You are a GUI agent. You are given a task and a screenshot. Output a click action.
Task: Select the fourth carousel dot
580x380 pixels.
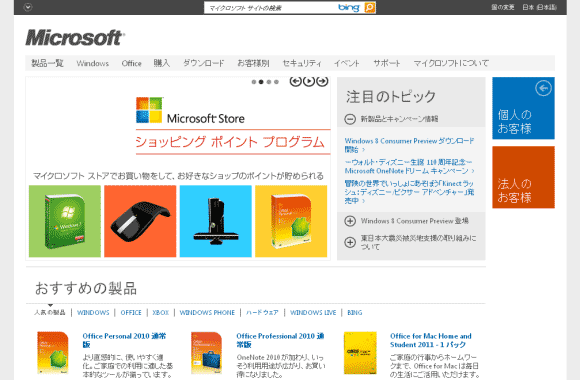tap(276, 82)
